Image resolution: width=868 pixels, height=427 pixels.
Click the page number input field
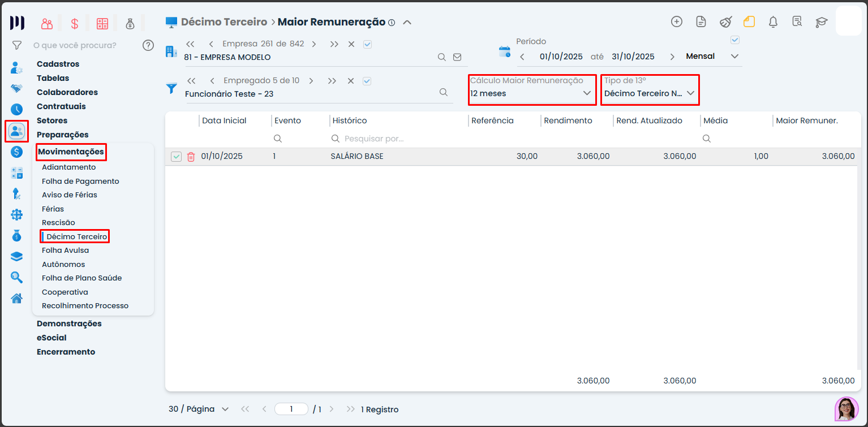291,409
